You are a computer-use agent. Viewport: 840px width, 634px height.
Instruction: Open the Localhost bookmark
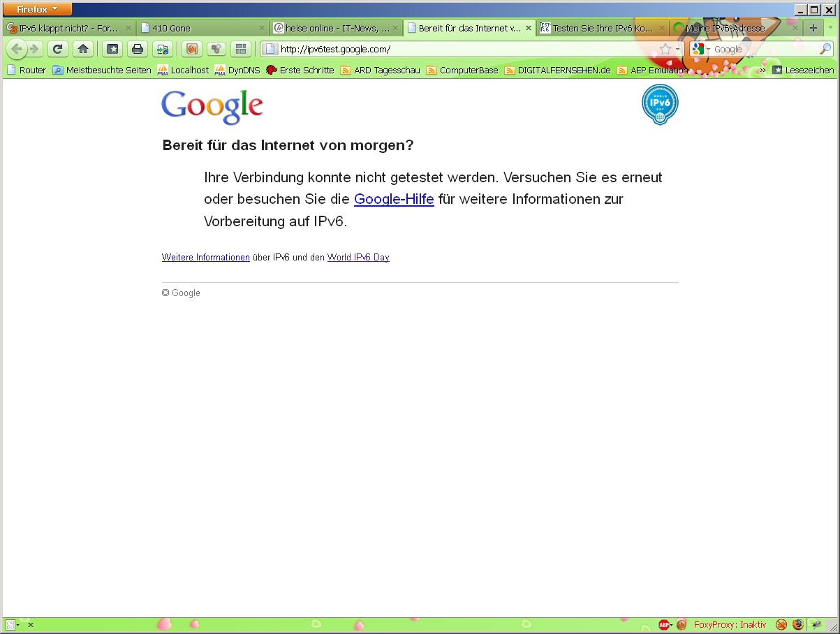pyautogui.click(x=183, y=70)
